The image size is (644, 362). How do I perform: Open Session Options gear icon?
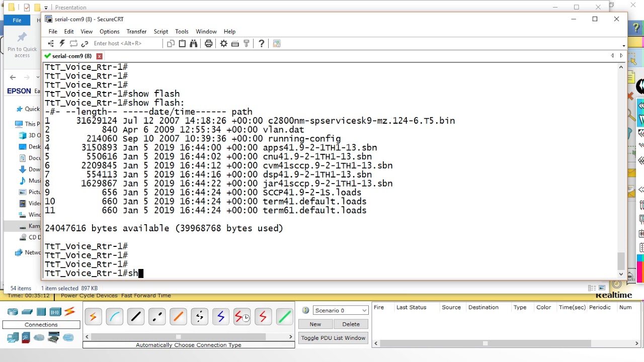[224, 44]
